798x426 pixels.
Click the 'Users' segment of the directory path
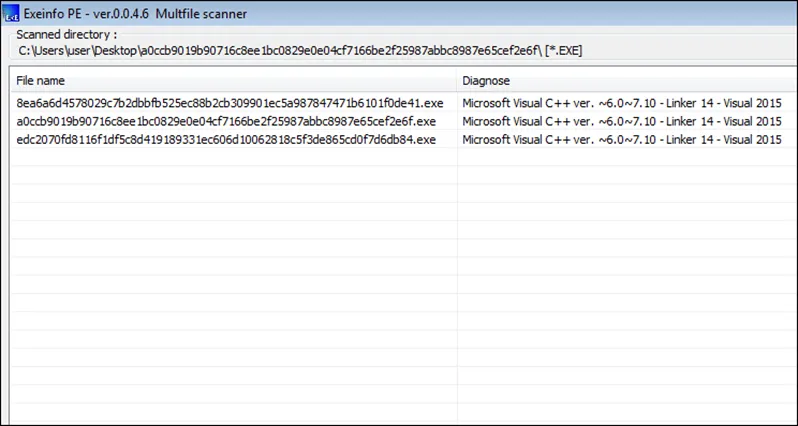47,51
